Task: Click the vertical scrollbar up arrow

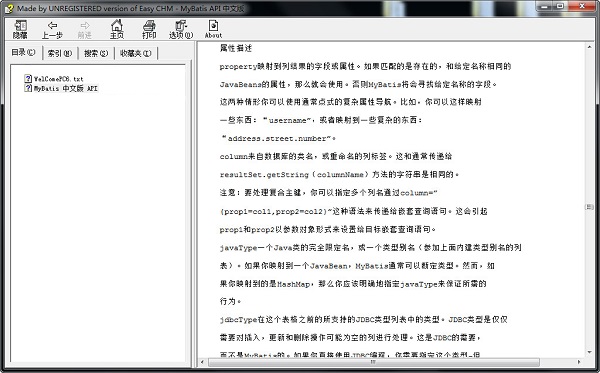Action: point(589,47)
